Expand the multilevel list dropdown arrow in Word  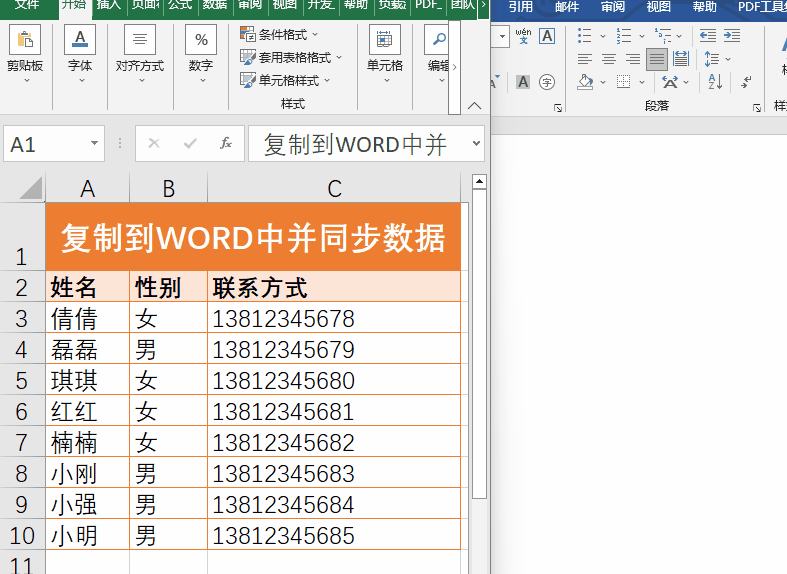(x=679, y=36)
